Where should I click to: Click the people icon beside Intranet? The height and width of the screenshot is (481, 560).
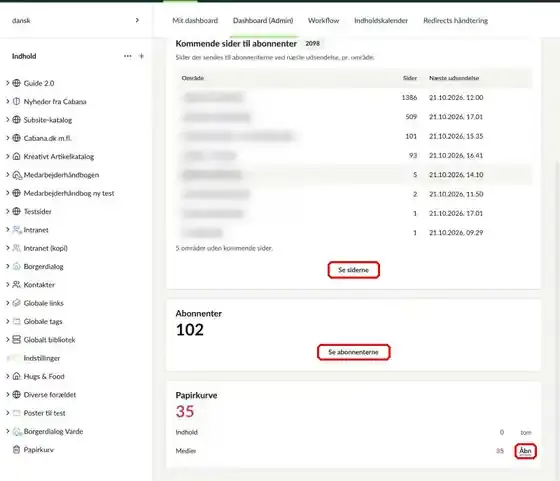tap(17, 230)
